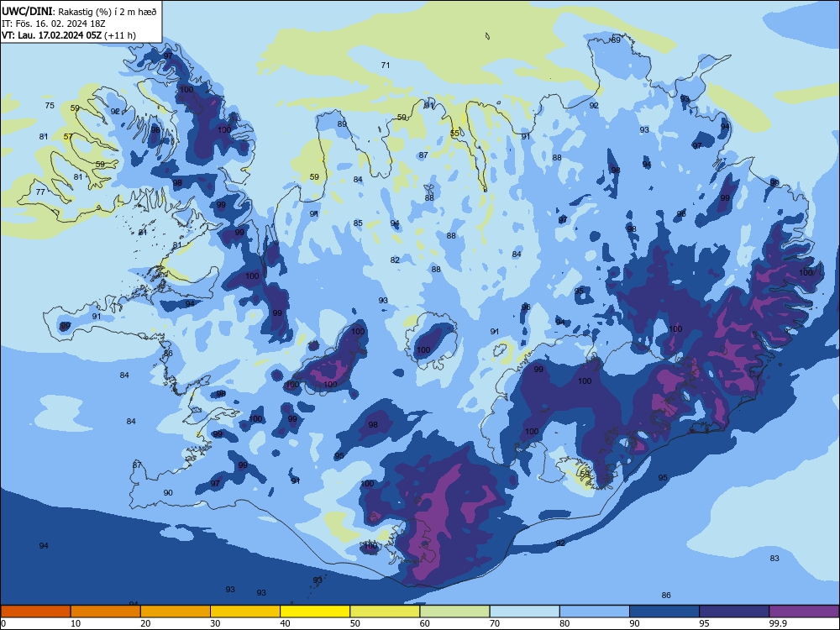Click the light blue 80–90 legend swatch
Image resolution: width=840 pixels, height=630 pixels.
coord(595,612)
